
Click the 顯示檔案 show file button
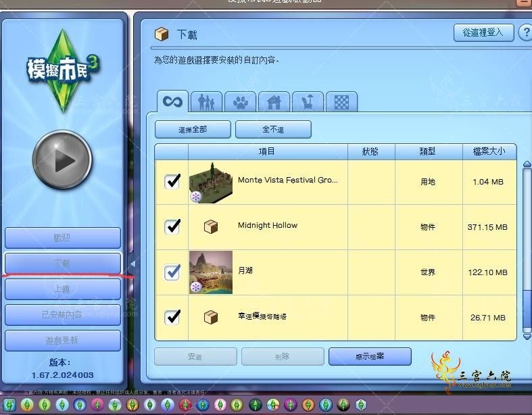pos(370,357)
